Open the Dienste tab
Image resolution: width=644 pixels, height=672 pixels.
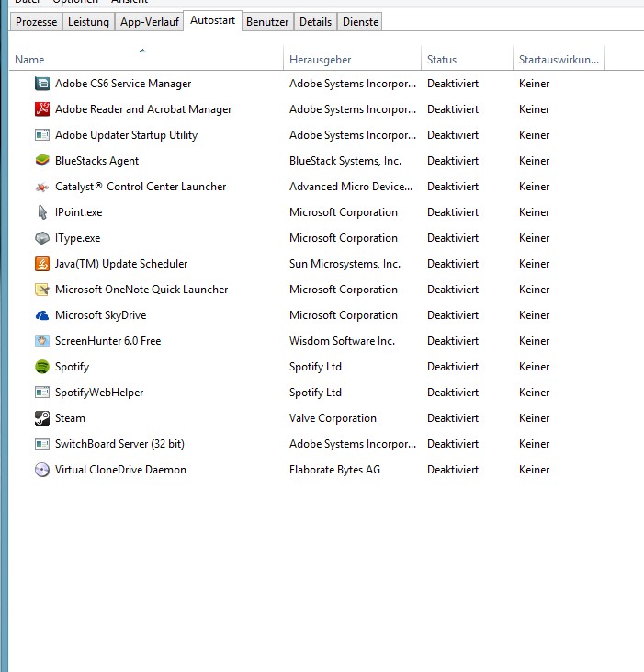tap(360, 22)
